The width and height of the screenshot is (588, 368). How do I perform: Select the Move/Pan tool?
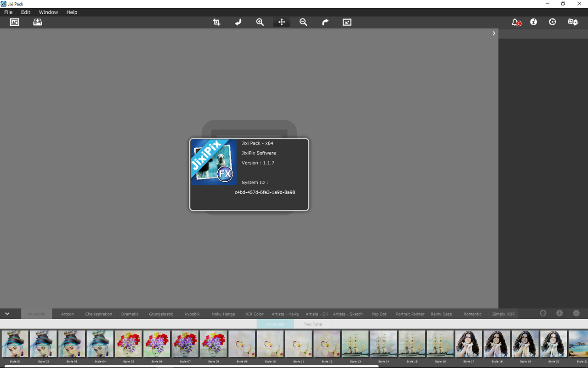coord(282,22)
